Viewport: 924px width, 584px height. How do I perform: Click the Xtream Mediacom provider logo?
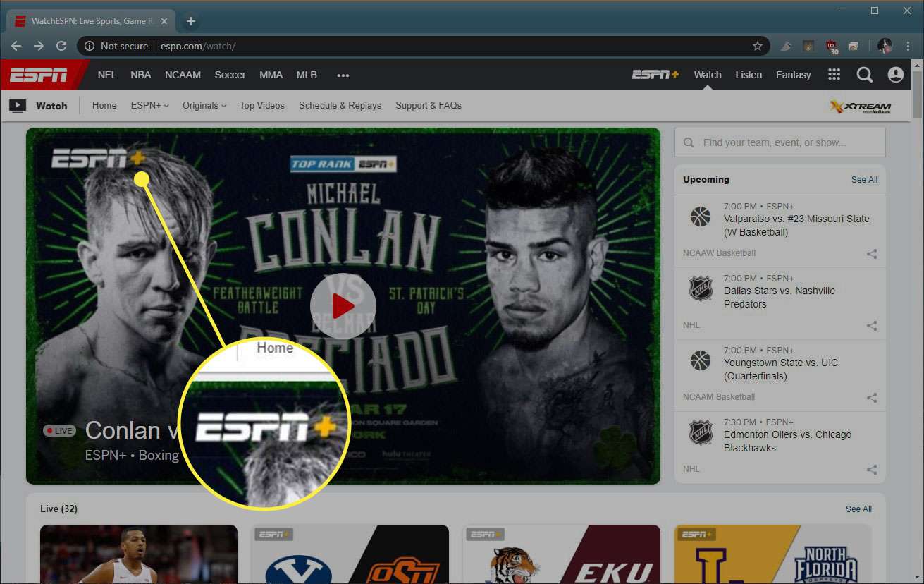[861, 107]
